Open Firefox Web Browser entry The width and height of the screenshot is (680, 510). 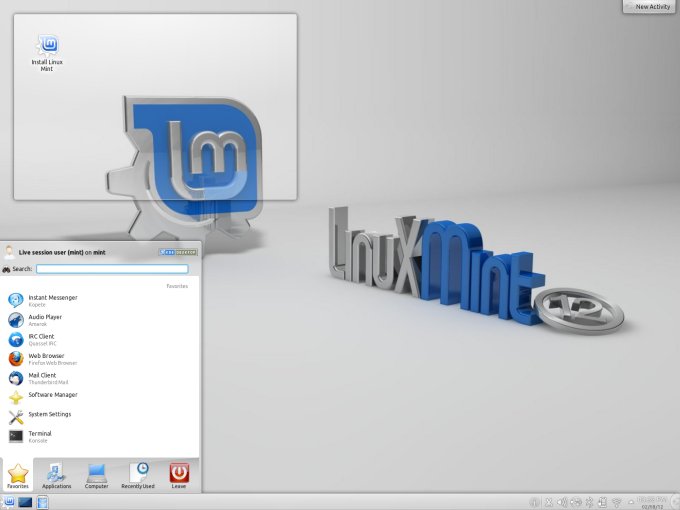[x=99, y=359]
